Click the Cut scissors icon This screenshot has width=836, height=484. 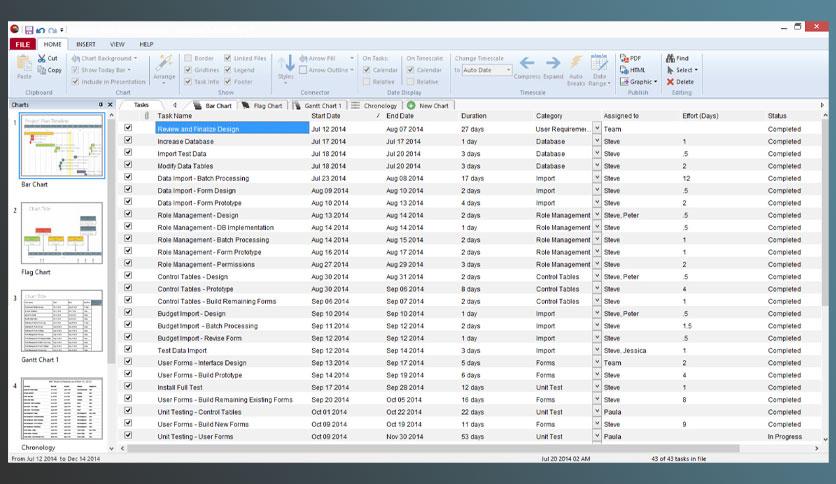pyautogui.click(x=42, y=58)
